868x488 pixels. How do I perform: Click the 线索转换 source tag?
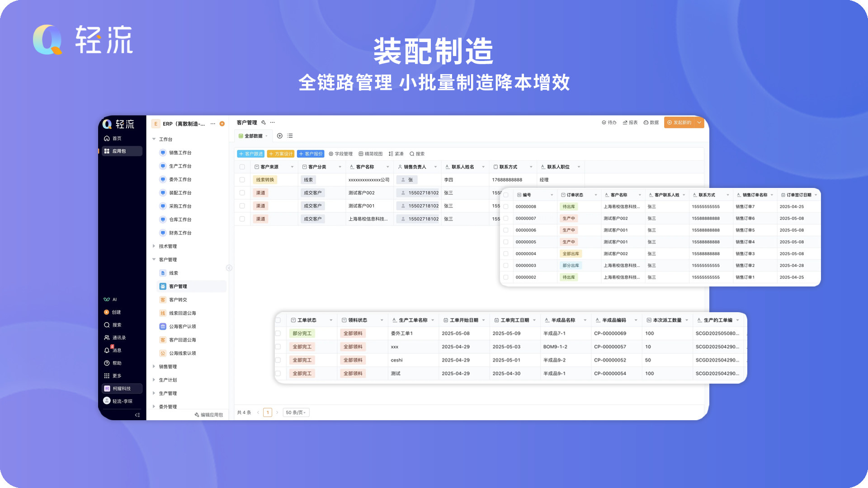(x=265, y=180)
